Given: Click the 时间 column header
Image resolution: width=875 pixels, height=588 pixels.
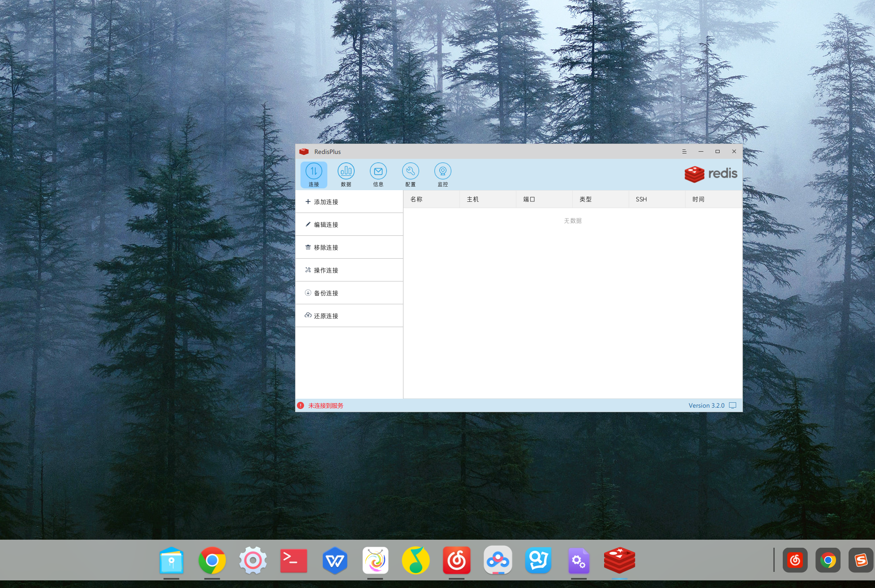Looking at the screenshot, I should point(698,199).
